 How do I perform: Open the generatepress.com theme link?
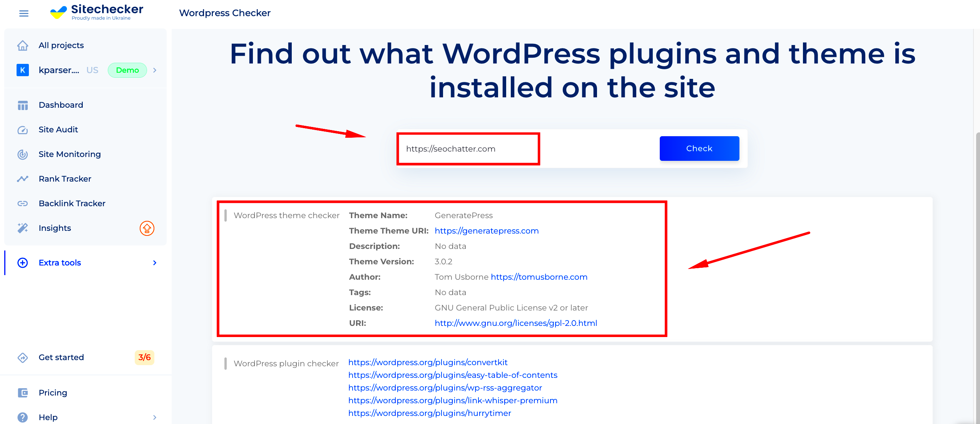(x=487, y=231)
